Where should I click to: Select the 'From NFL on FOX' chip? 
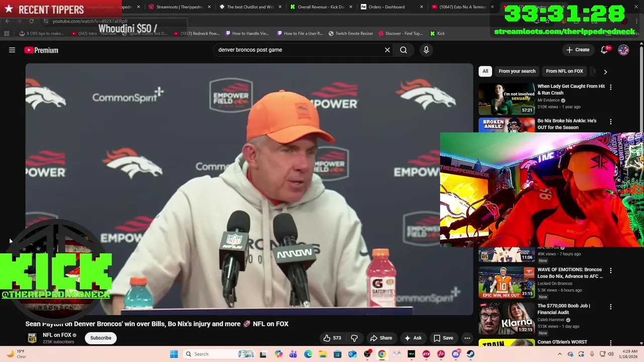[565, 71]
